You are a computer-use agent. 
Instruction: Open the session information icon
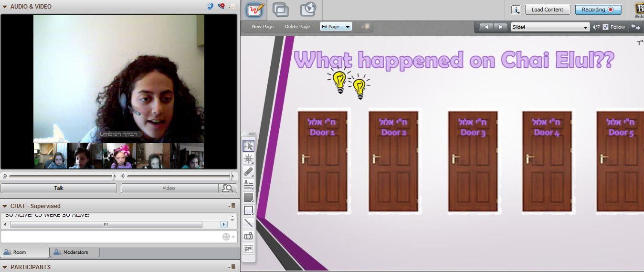pos(516,10)
